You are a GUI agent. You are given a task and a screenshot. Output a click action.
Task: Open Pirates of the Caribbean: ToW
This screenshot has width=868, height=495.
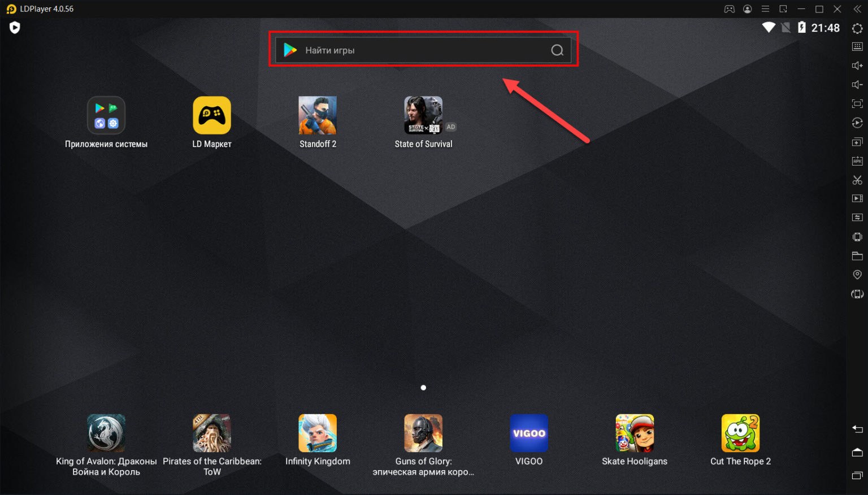tap(212, 433)
